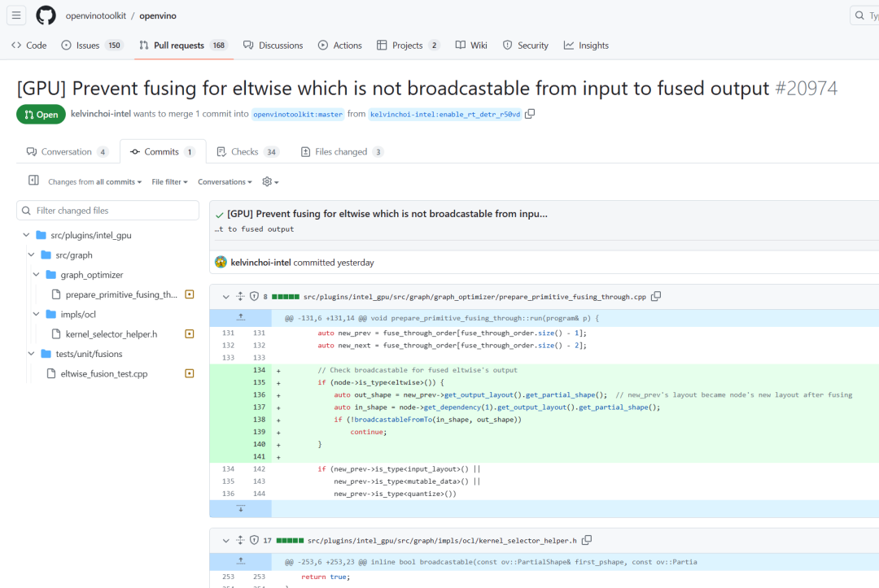The width and height of the screenshot is (879, 588).
Task: Open the search box at top right
Action: click(x=864, y=15)
